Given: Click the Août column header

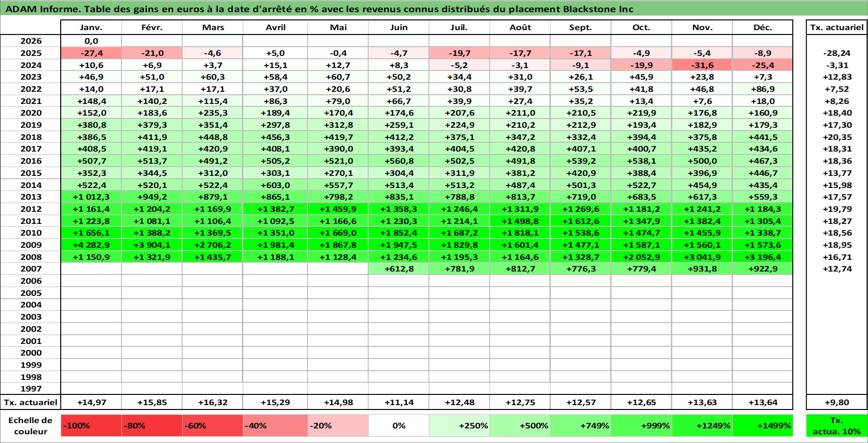Looking at the screenshot, I should click(520, 28).
